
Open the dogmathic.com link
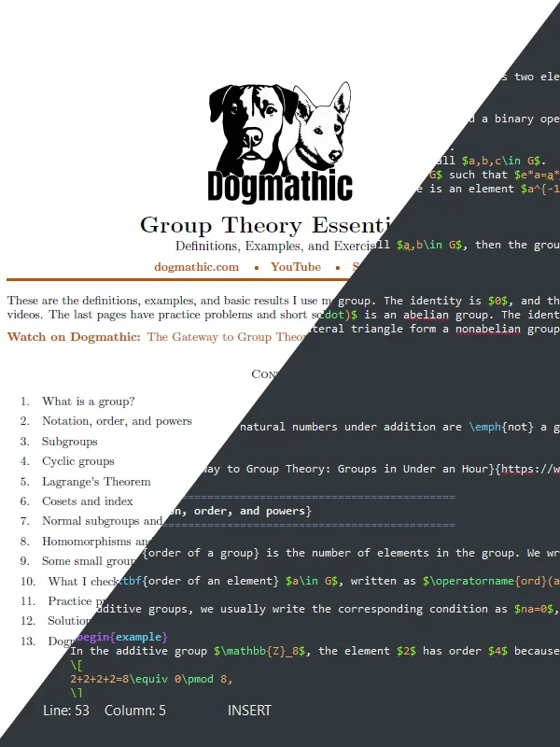click(x=196, y=267)
